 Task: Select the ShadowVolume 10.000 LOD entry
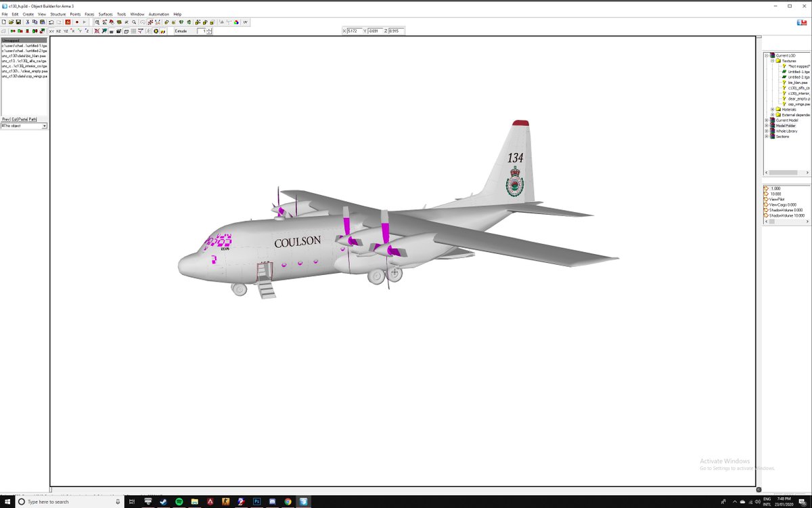pyautogui.click(x=786, y=215)
